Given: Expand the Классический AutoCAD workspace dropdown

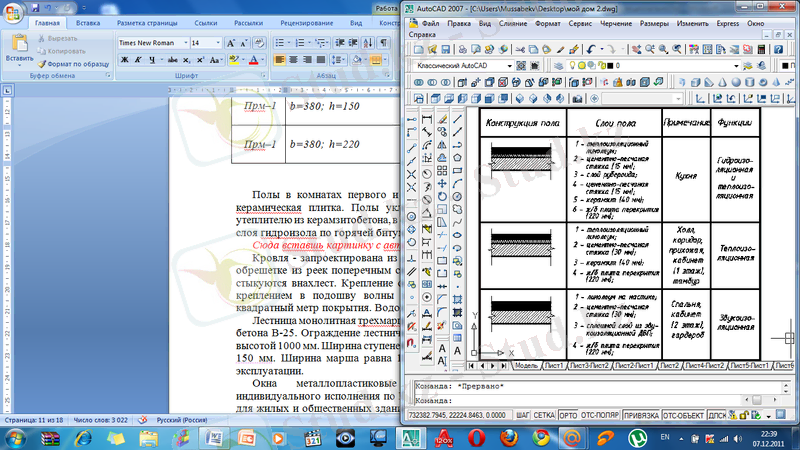Looking at the screenshot, I should (x=509, y=66).
